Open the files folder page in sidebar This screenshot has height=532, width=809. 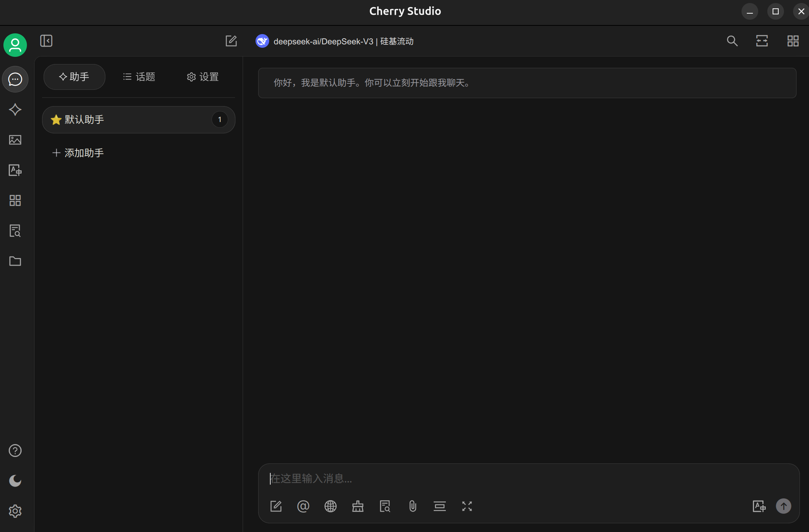[15, 261]
